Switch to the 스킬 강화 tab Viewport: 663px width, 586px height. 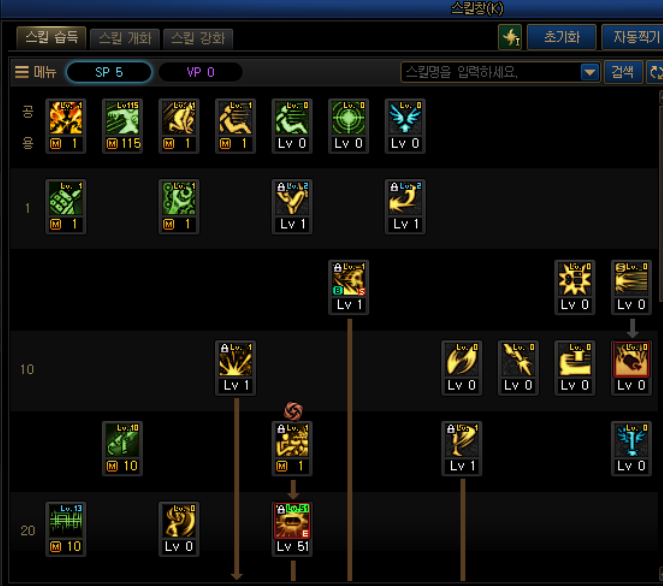click(x=198, y=38)
